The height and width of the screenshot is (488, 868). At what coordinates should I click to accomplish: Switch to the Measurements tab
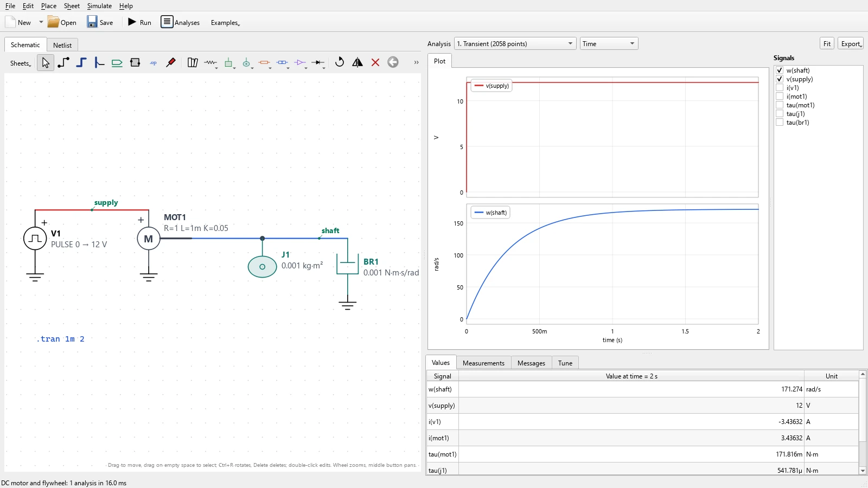point(483,363)
